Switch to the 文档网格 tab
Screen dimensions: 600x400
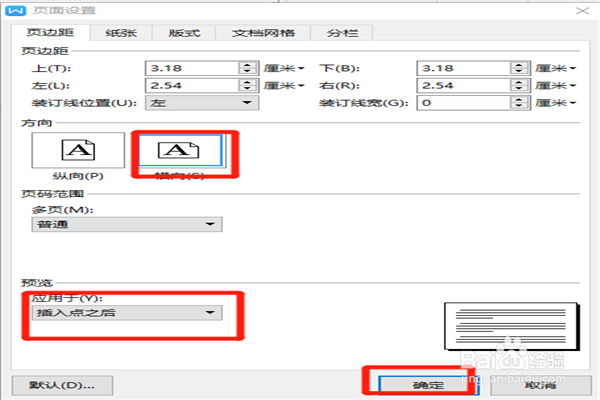pos(263,33)
